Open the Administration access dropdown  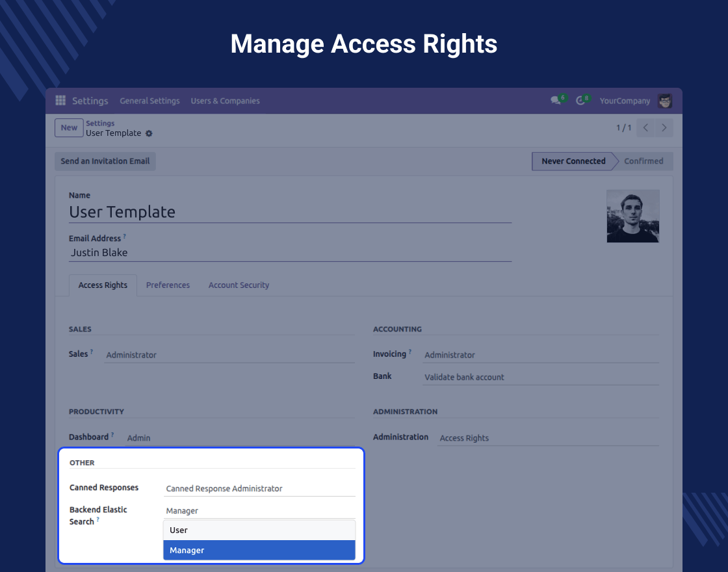548,438
